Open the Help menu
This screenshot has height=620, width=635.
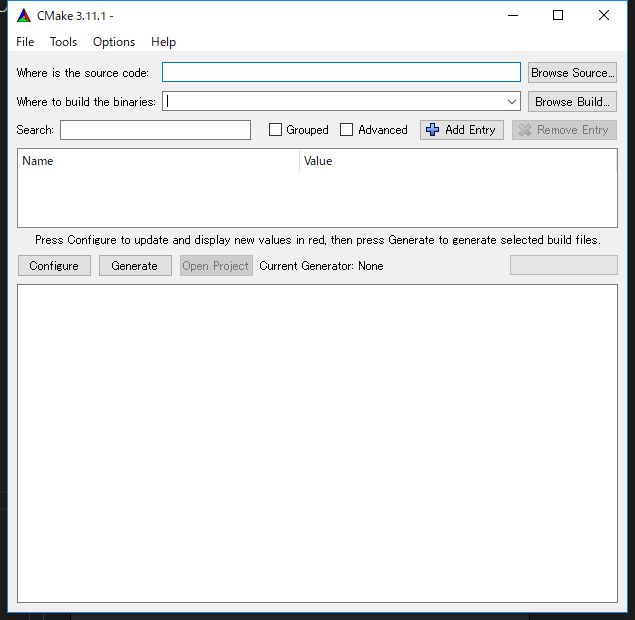point(164,42)
